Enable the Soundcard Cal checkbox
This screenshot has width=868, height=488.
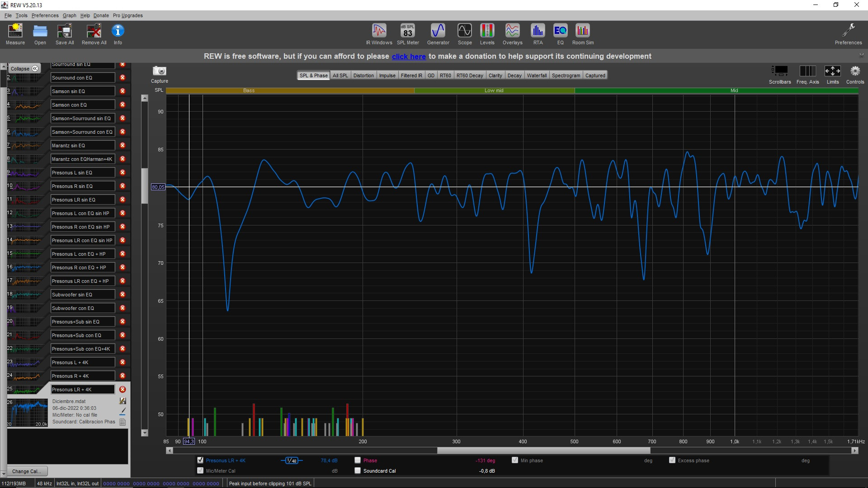pos(358,470)
